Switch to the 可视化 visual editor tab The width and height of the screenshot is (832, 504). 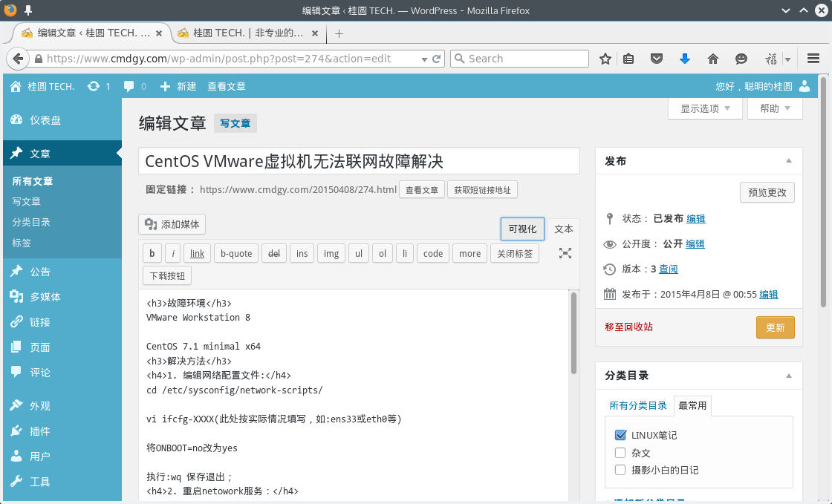pyautogui.click(x=523, y=229)
